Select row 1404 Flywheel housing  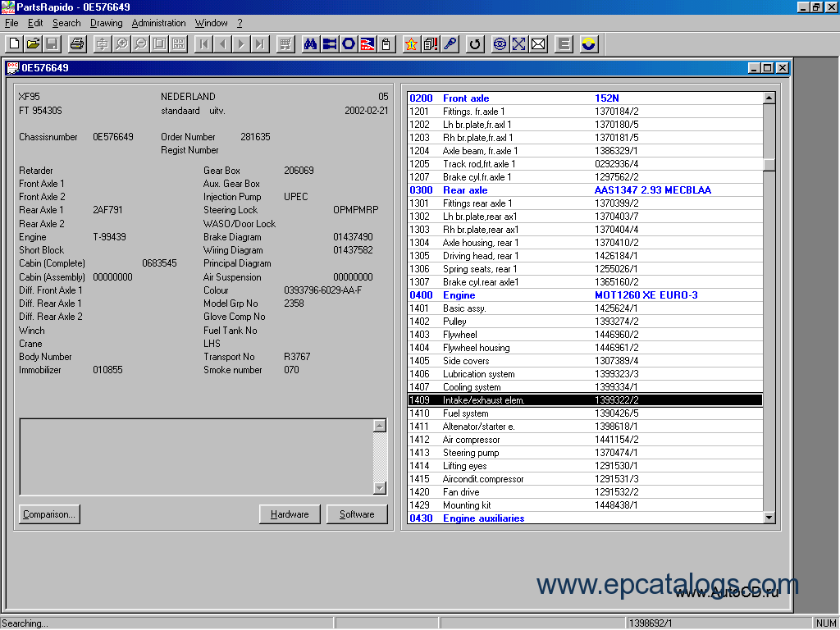[585, 348]
